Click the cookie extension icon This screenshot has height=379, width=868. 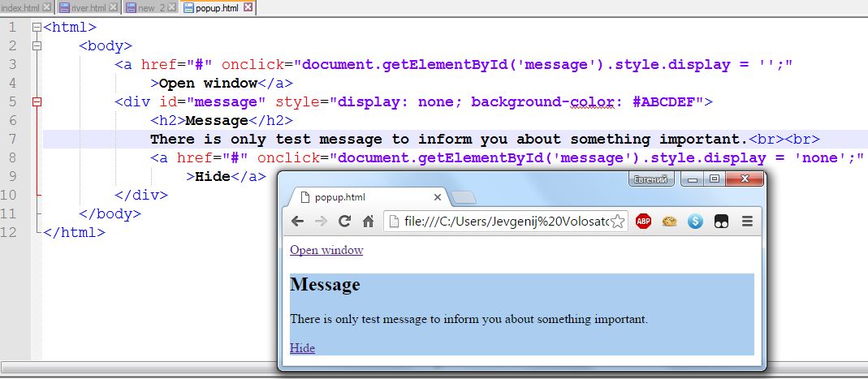669,222
